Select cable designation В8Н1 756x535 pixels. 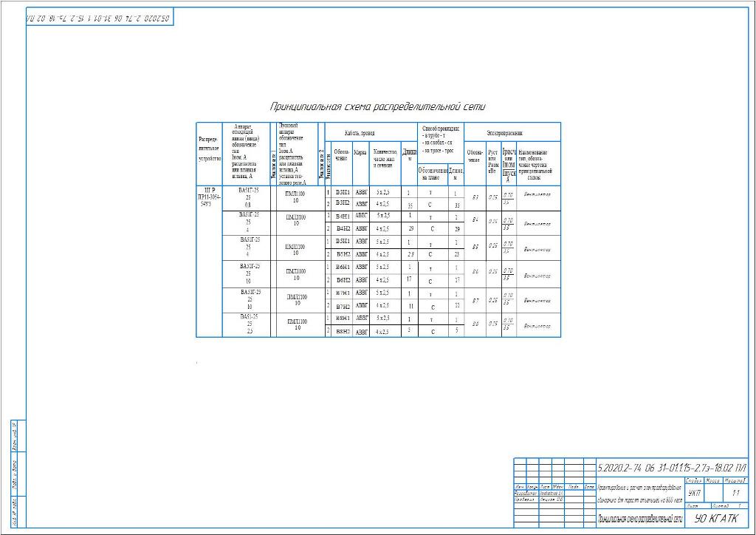coord(343,318)
